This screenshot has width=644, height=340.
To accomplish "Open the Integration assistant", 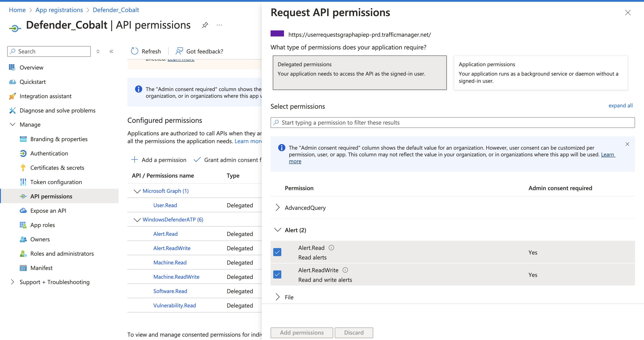I will pos(45,96).
